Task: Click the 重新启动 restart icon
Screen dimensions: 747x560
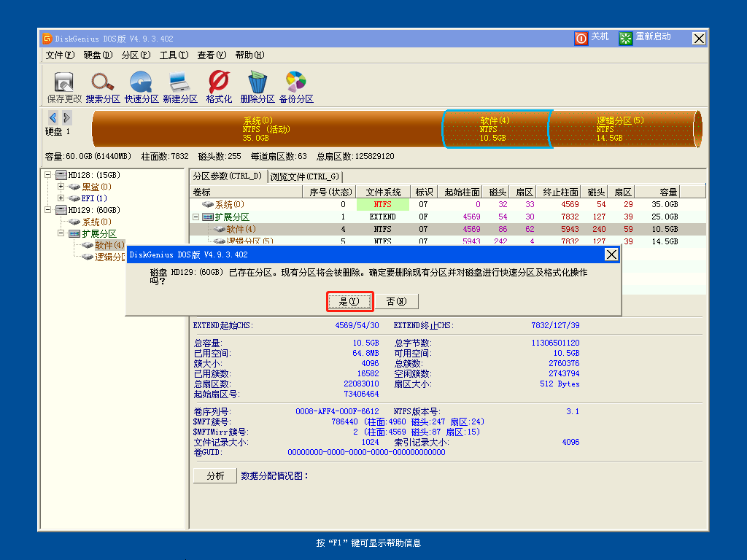Action: pyautogui.click(x=625, y=38)
